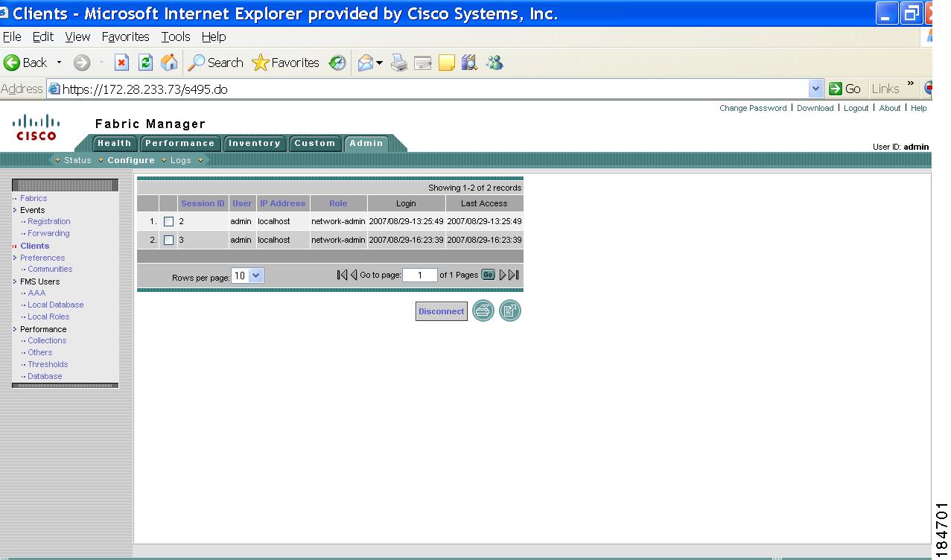The width and height of the screenshot is (951, 560).
Task: Collapse the FMS Users tree node
Action: pos(15,281)
